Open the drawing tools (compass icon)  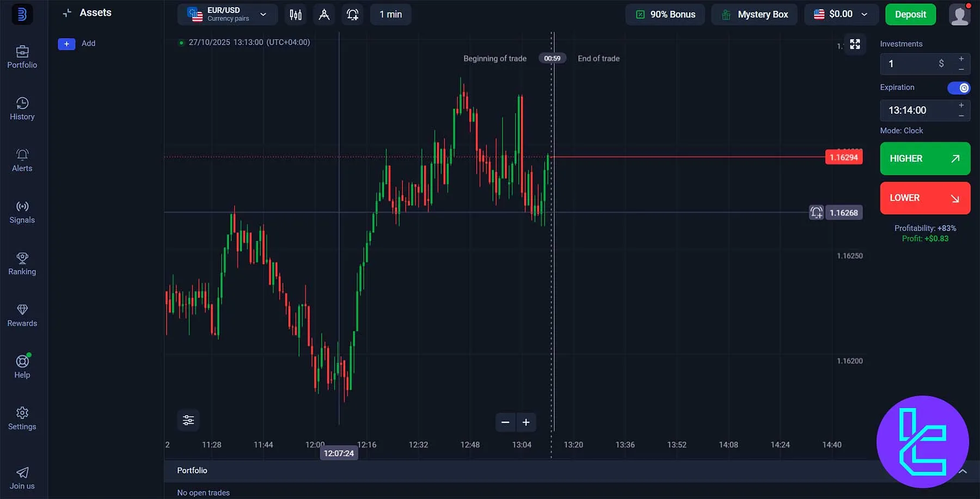[324, 15]
